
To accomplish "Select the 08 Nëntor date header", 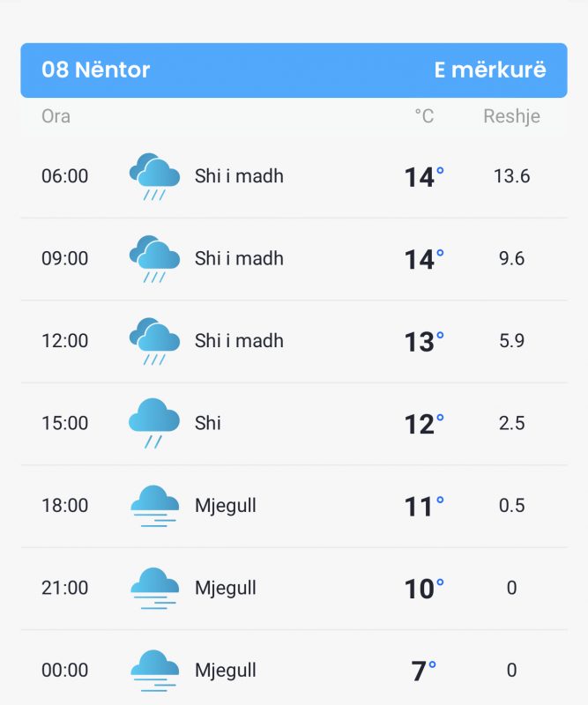I will pos(95,70).
